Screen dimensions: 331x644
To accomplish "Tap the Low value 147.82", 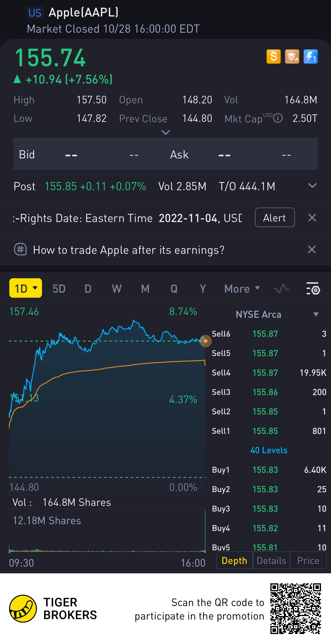I will click(92, 118).
